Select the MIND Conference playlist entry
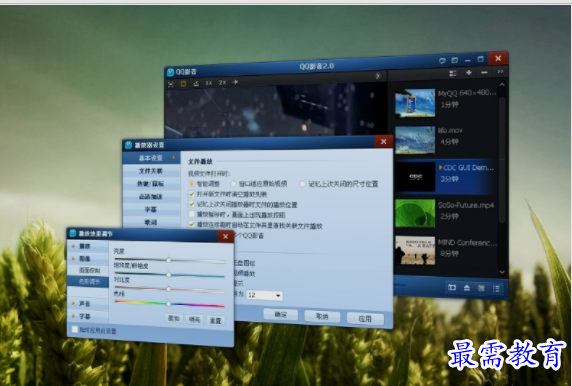This screenshot has width=572, height=386. point(445,250)
